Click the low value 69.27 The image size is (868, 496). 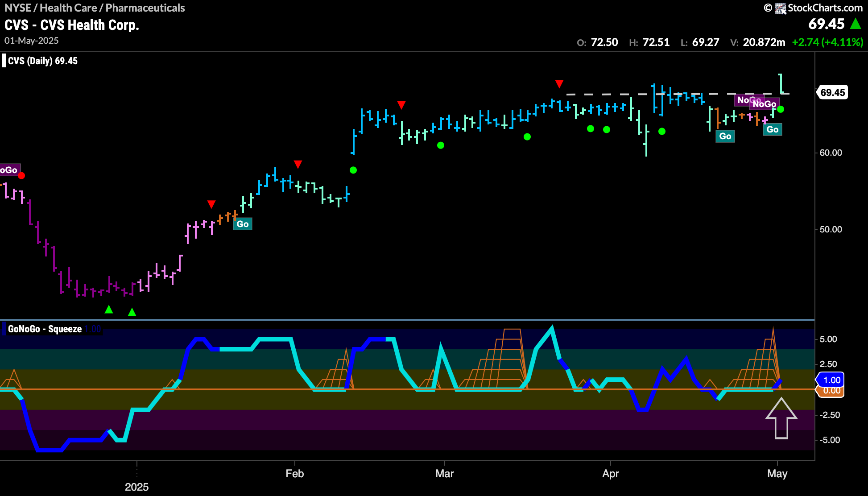point(706,42)
